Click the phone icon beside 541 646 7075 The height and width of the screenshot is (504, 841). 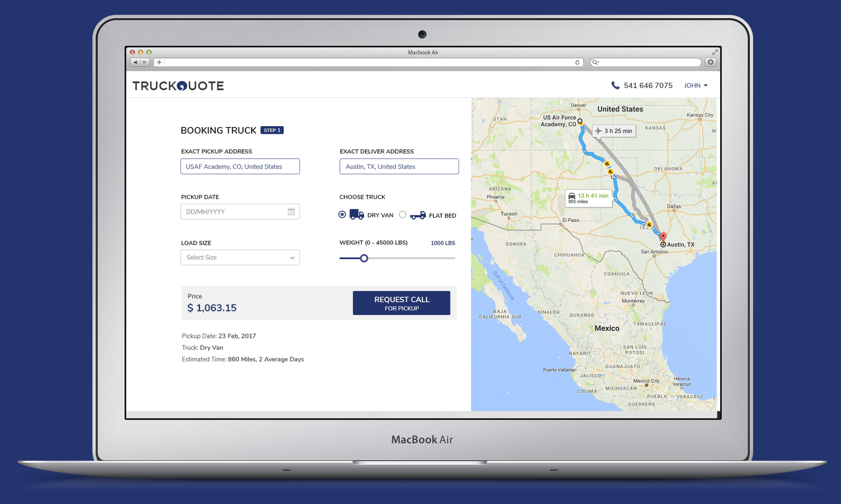(x=615, y=85)
